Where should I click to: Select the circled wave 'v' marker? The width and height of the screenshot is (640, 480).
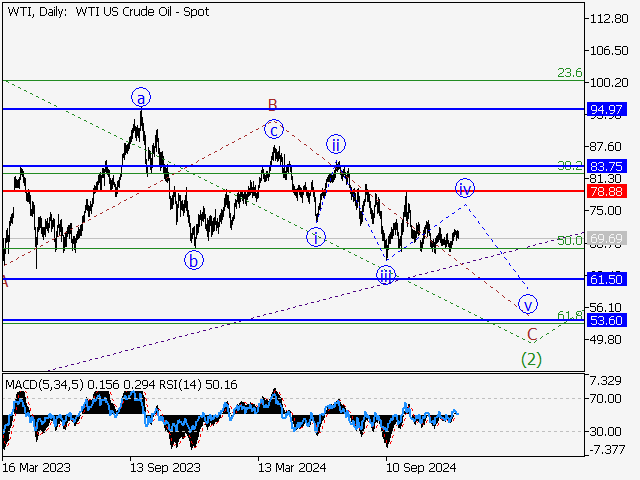click(528, 304)
